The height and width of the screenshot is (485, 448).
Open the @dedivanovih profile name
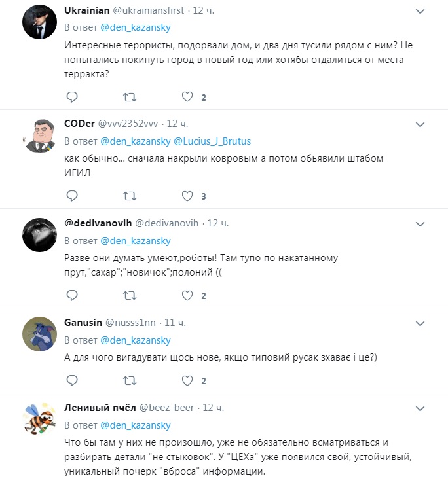tap(98, 223)
